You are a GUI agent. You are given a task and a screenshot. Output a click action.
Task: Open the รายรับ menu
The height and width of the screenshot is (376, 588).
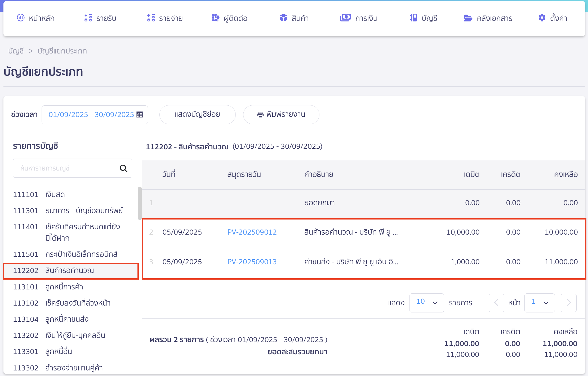[x=100, y=18]
